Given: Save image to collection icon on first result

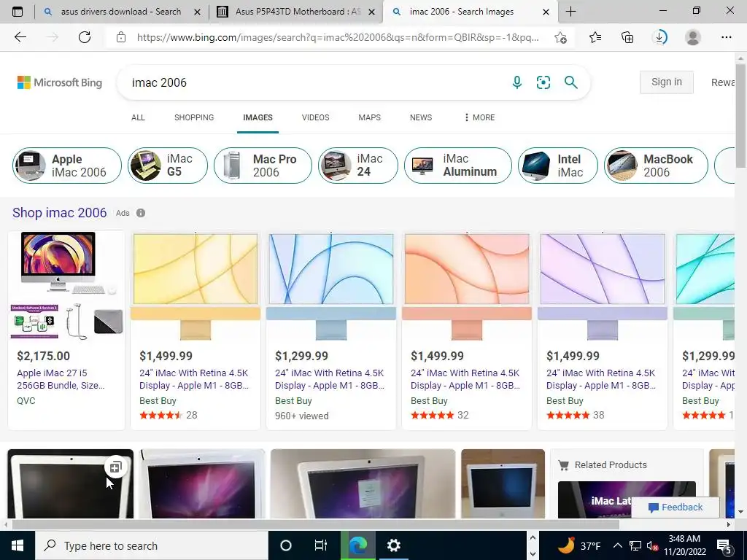Looking at the screenshot, I should pyautogui.click(x=116, y=467).
